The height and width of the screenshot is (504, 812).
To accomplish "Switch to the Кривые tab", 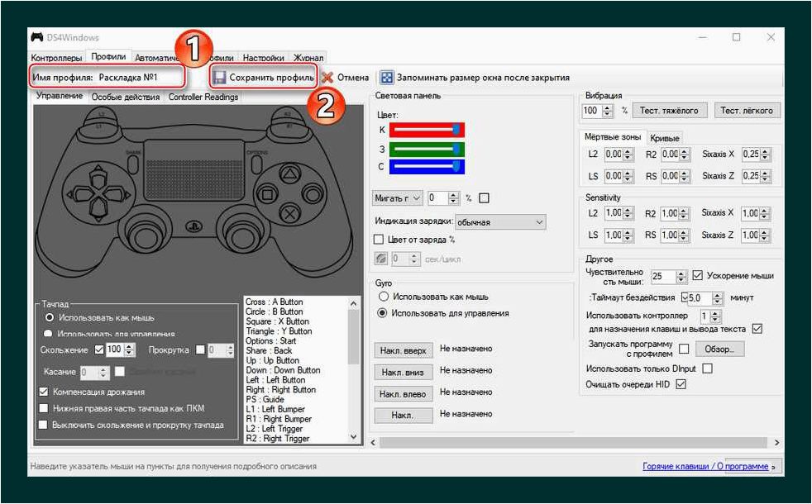I will click(665, 138).
